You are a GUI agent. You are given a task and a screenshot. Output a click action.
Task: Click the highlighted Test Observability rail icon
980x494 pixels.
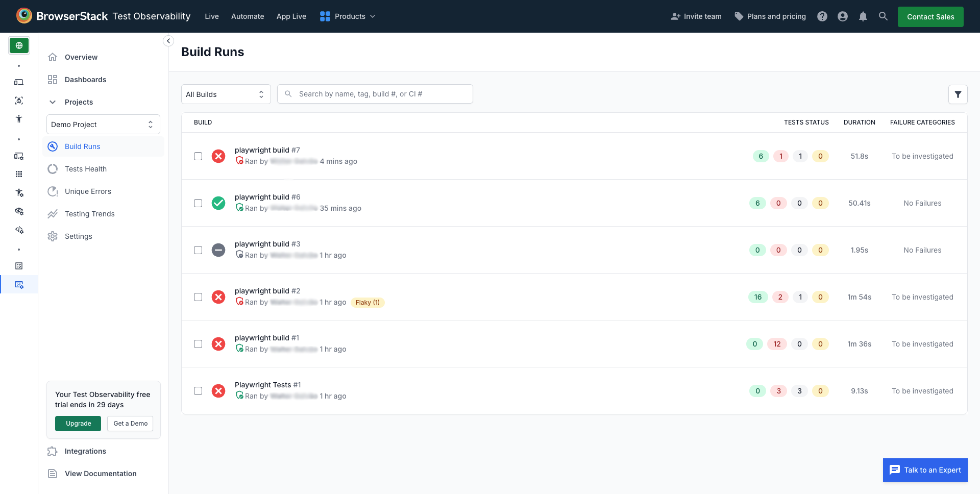point(19,285)
